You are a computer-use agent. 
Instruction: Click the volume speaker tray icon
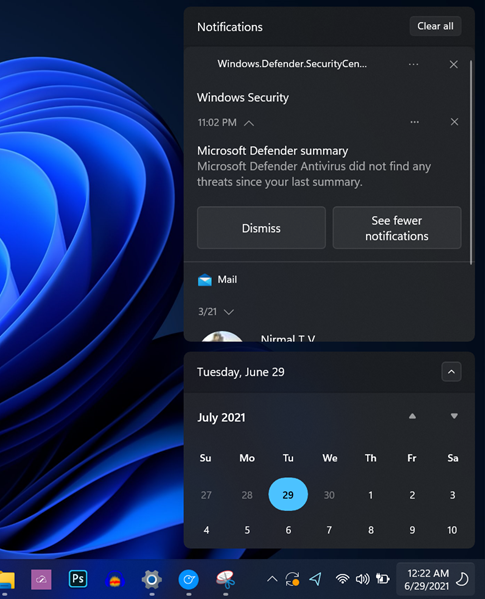click(362, 579)
